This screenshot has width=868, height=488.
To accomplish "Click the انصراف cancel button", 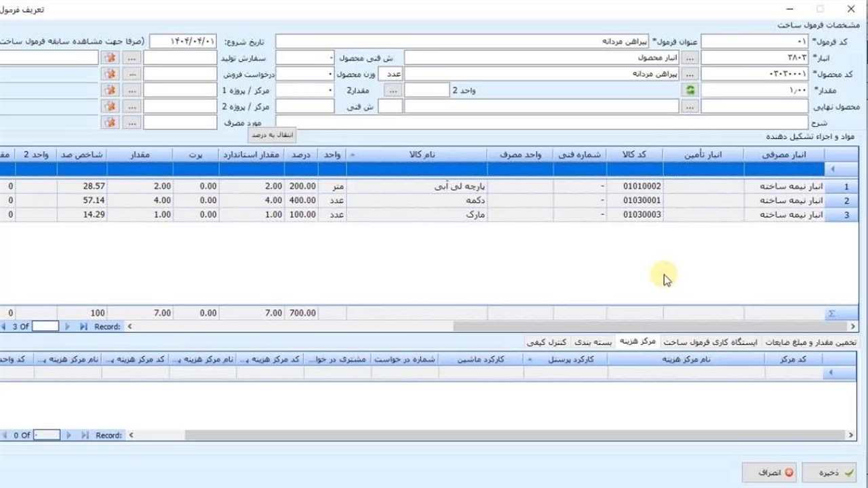I will point(768,472).
